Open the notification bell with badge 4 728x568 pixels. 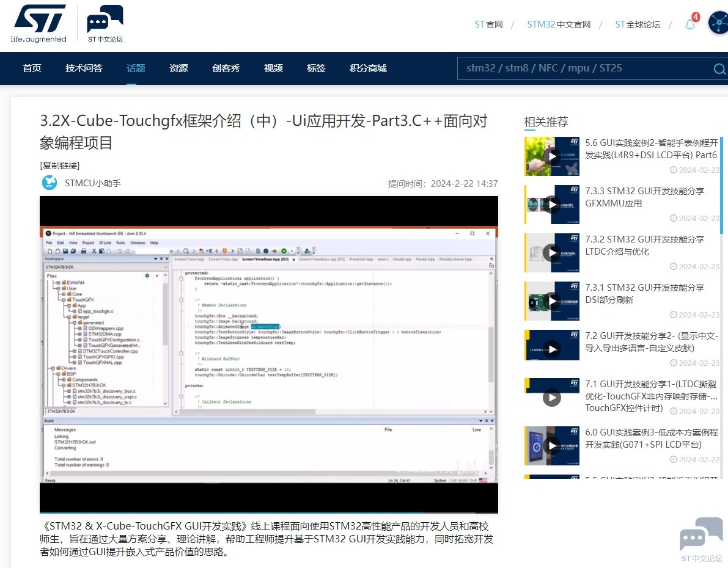tap(691, 23)
